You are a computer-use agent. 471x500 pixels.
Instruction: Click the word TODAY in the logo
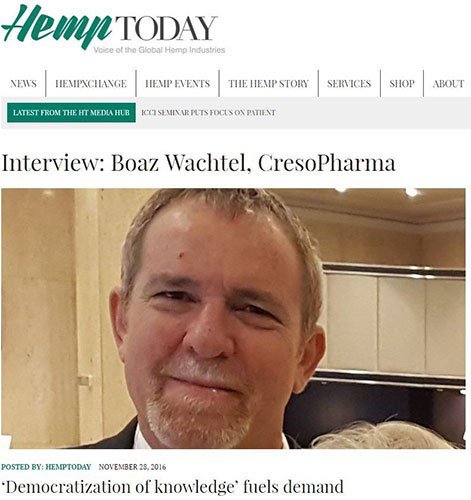(167, 28)
